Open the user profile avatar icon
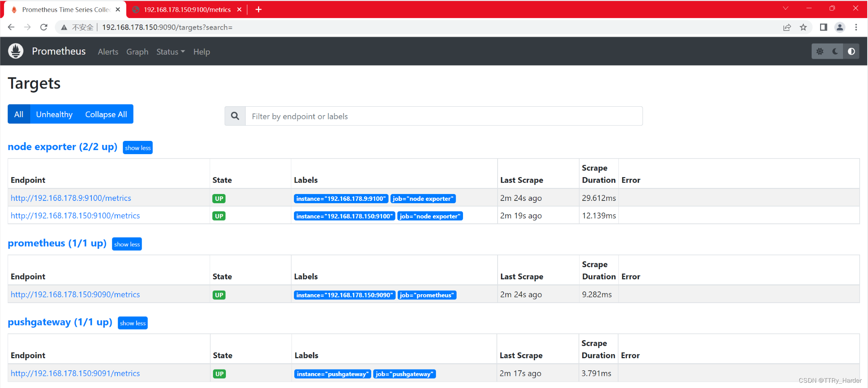Viewport: 868px width, 388px height. click(x=840, y=27)
